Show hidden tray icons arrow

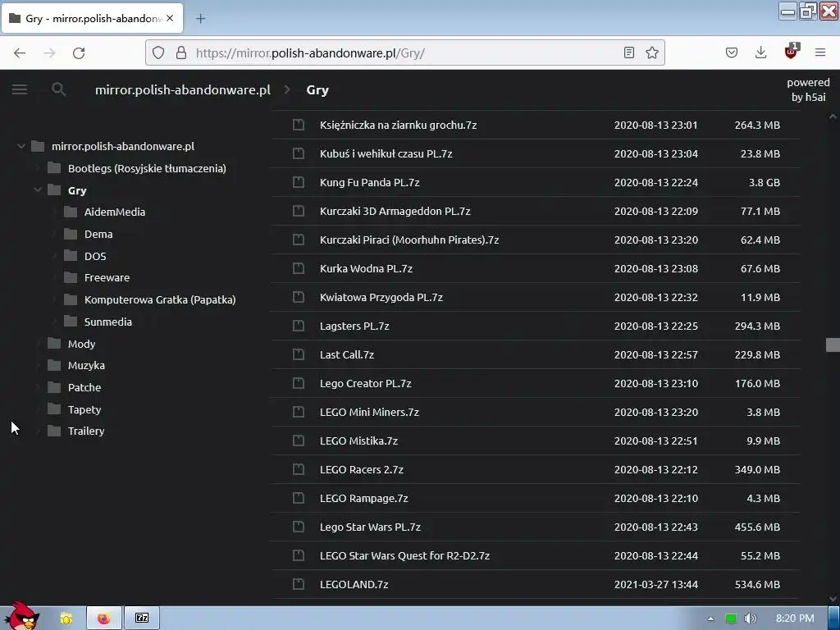(x=710, y=619)
